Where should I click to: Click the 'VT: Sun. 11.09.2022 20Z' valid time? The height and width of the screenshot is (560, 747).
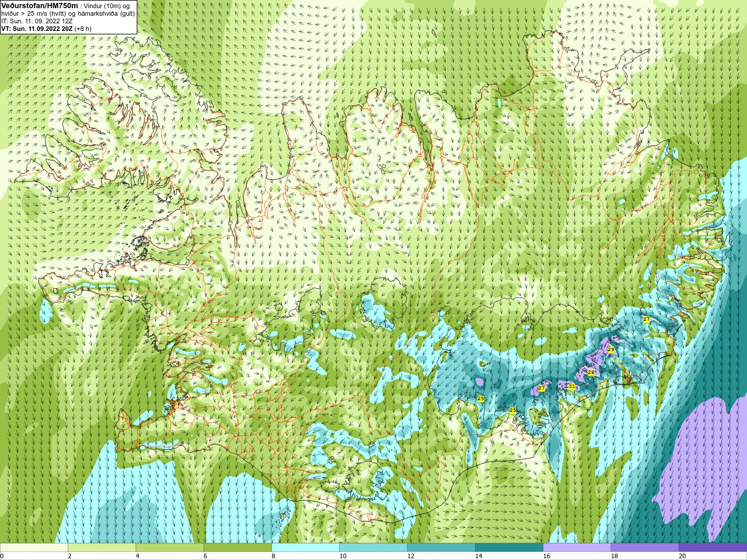click(x=36, y=29)
